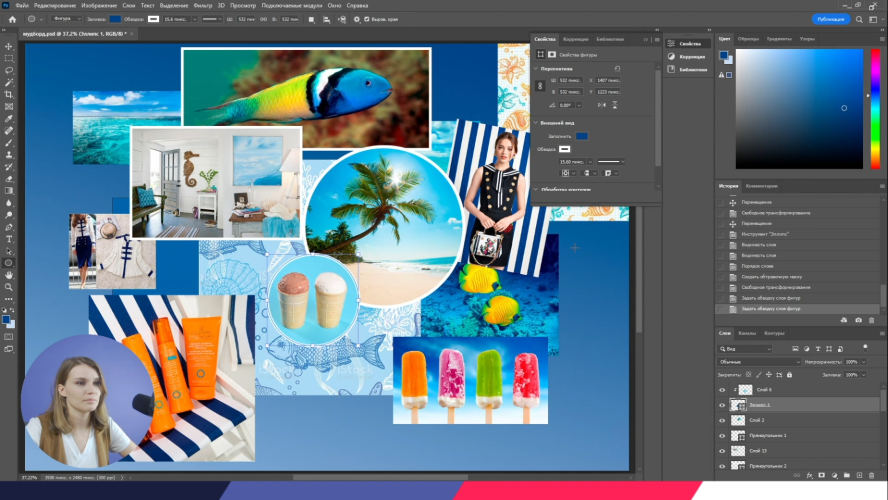Open stroke width dropdown in options bar
This screenshot has width=888, height=500.
tap(194, 19)
